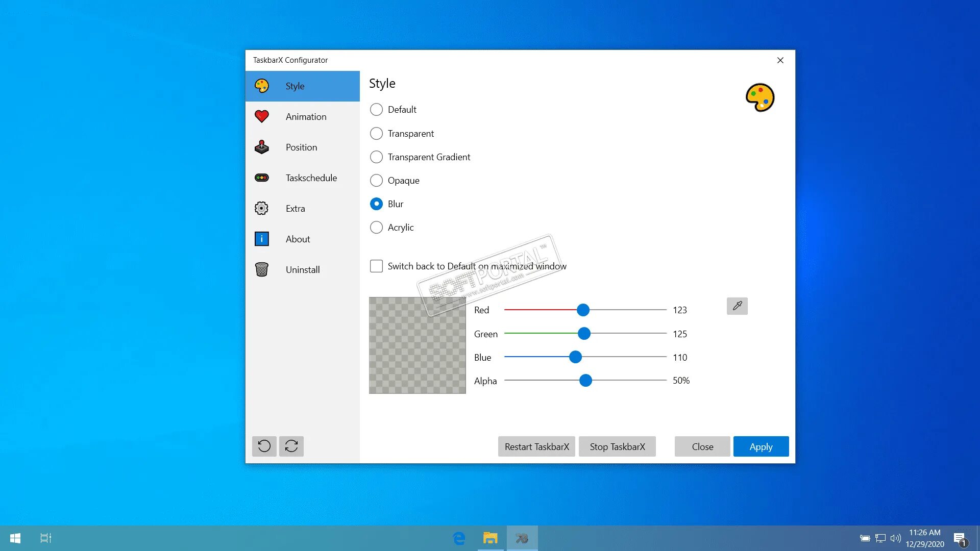This screenshot has height=551, width=980.
Task: Open Microsoft Edge from the taskbar
Action: [x=459, y=538]
